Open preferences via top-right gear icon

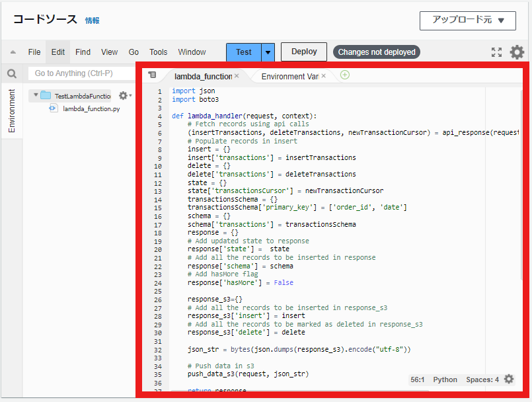[517, 52]
